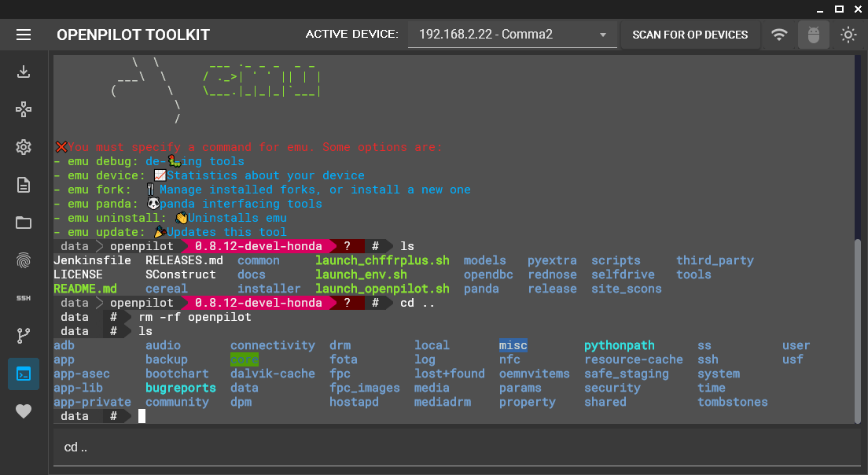The height and width of the screenshot is (475, 868).
Task: Click 'fpc_images' directory name
Action: coord(365,388)
